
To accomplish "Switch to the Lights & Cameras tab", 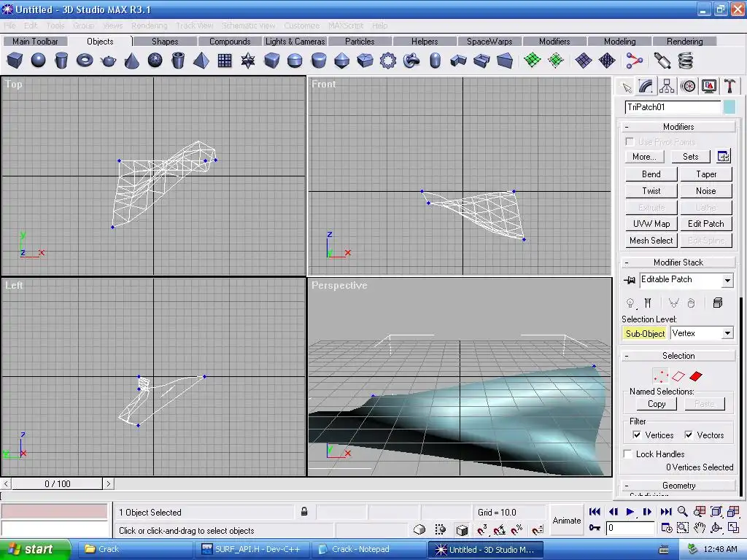I will (x=295, y=42).
